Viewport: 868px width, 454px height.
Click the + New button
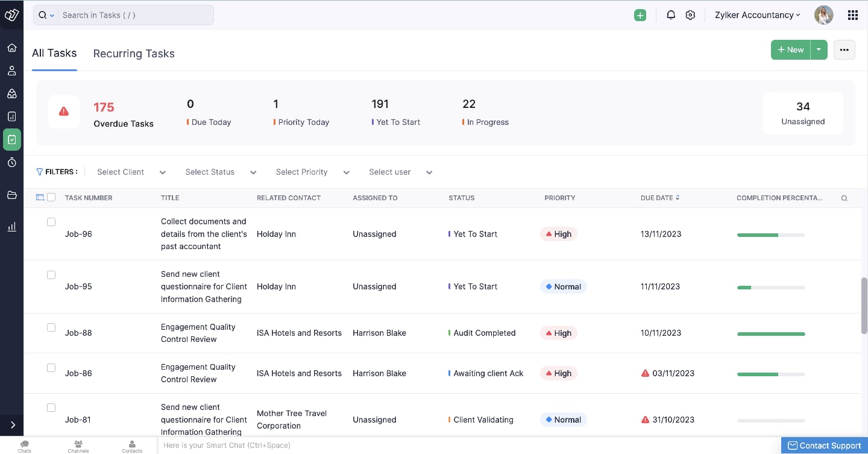tap(790, 49)
